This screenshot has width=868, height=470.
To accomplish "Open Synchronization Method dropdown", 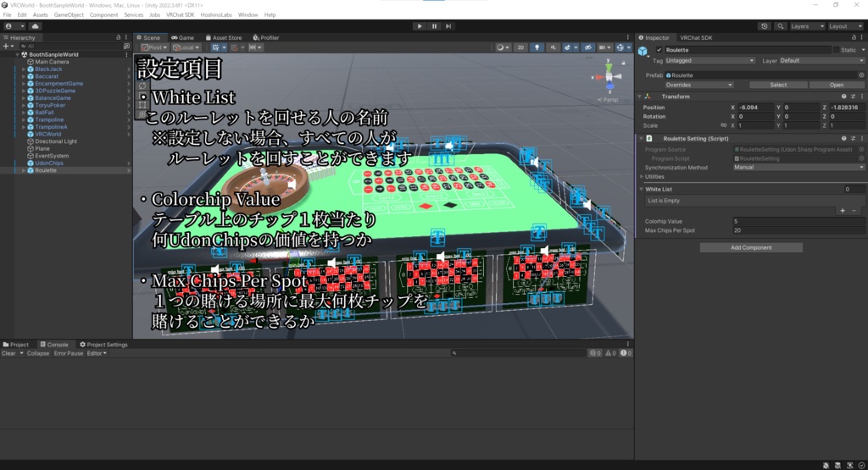I will pos(798,168).
